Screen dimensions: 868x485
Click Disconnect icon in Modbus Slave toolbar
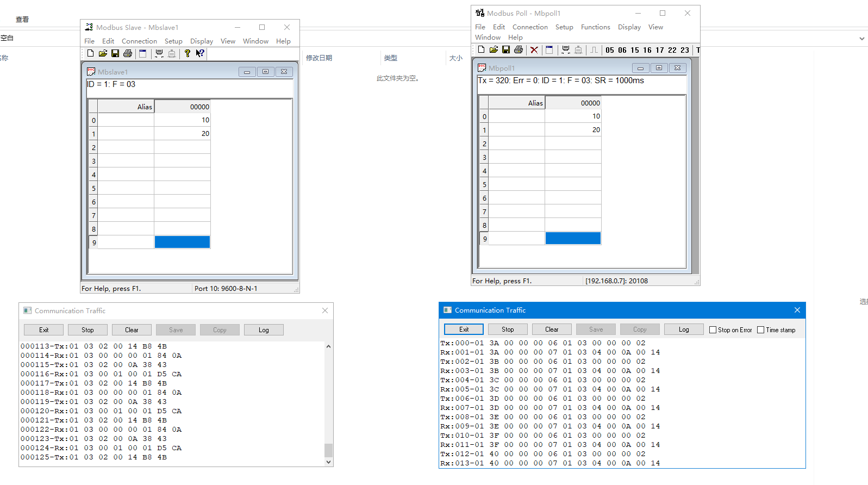tap(172, 53)
